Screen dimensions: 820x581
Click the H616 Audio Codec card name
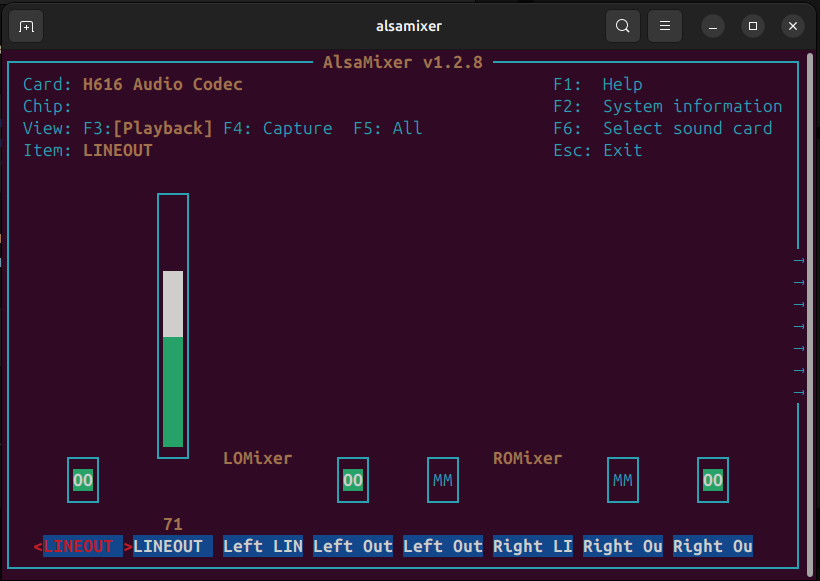163,84
